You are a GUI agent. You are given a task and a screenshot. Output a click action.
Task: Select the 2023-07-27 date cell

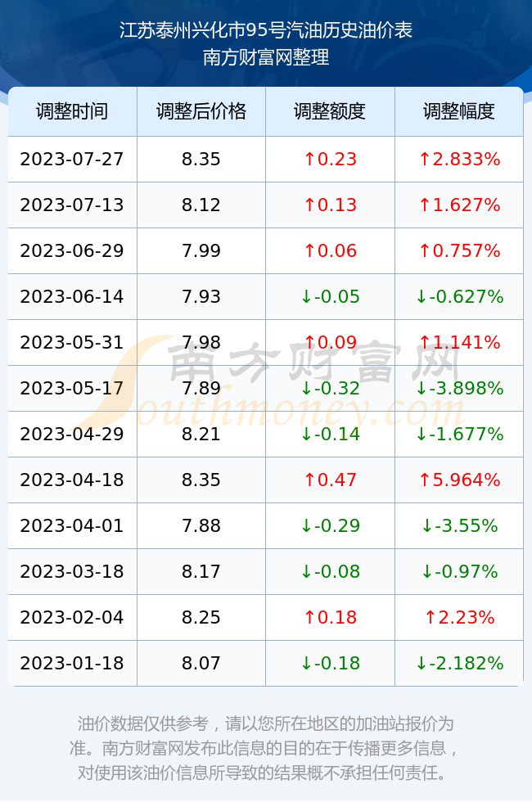72,159
